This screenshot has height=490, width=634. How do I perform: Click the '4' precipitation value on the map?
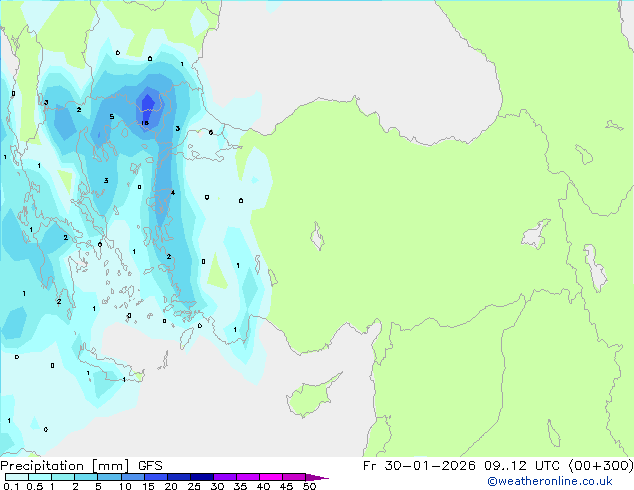[173, 192]
